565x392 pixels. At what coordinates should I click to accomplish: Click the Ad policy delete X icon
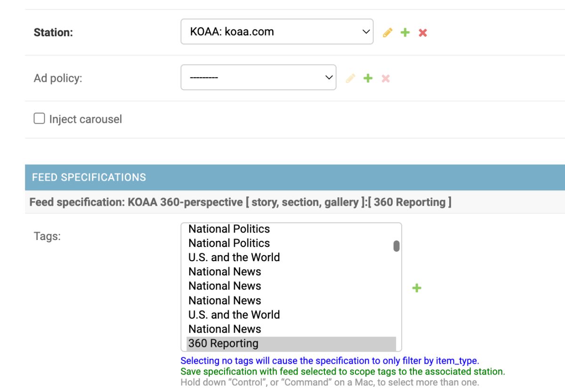point(386,78)
